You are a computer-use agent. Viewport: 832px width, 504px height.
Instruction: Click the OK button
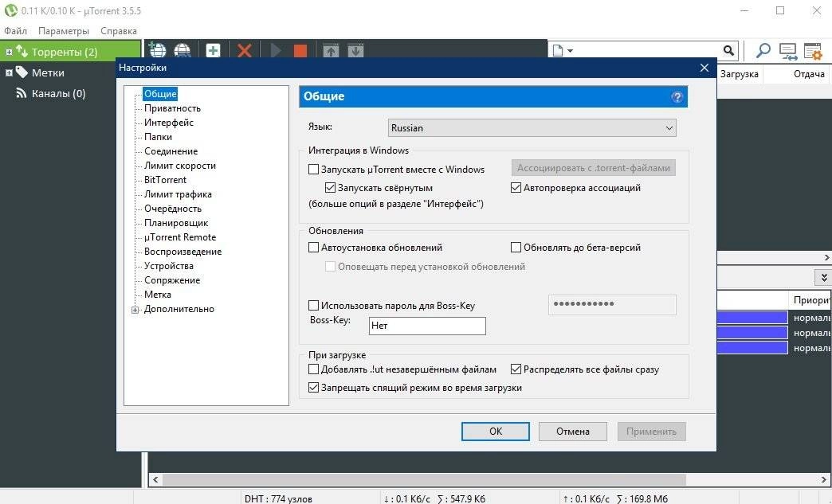point(496,431)
